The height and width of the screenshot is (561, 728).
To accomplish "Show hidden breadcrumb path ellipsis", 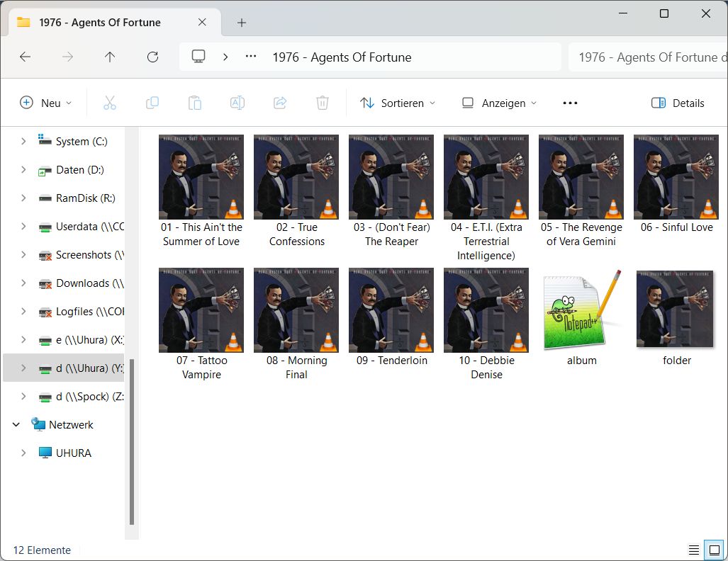I will coord(251,57).
